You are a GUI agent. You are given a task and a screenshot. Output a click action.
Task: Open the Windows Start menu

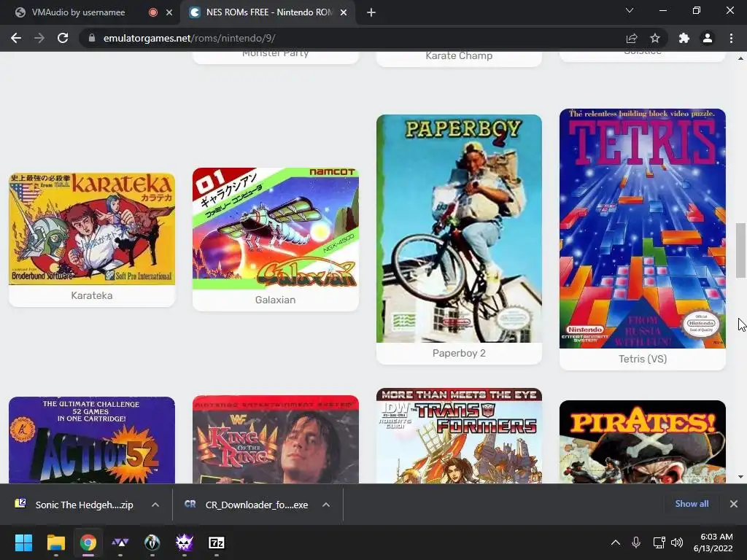click(23, 542)
